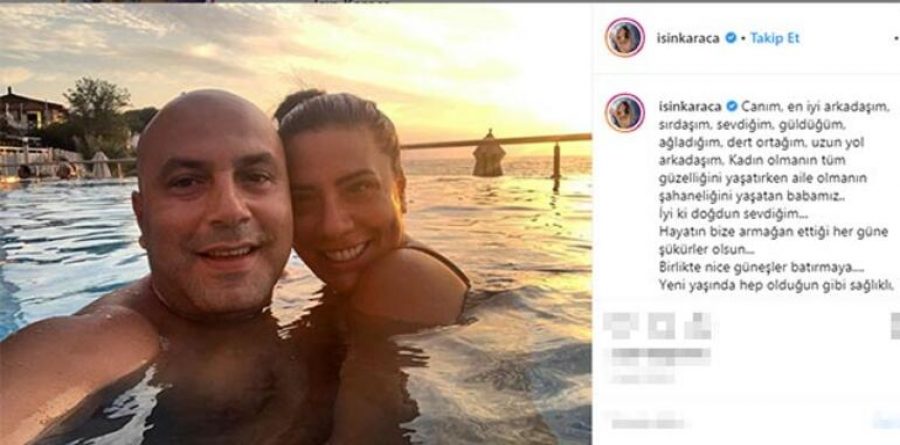Open the more options dots menu
The width and height of the screenshot is (900, 445).
[x=896, y=38]
